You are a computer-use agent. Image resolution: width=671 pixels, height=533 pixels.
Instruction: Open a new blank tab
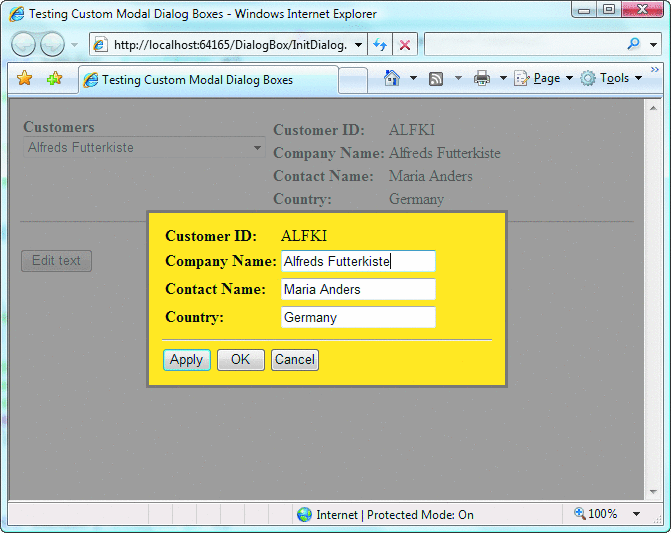point(353,80)
